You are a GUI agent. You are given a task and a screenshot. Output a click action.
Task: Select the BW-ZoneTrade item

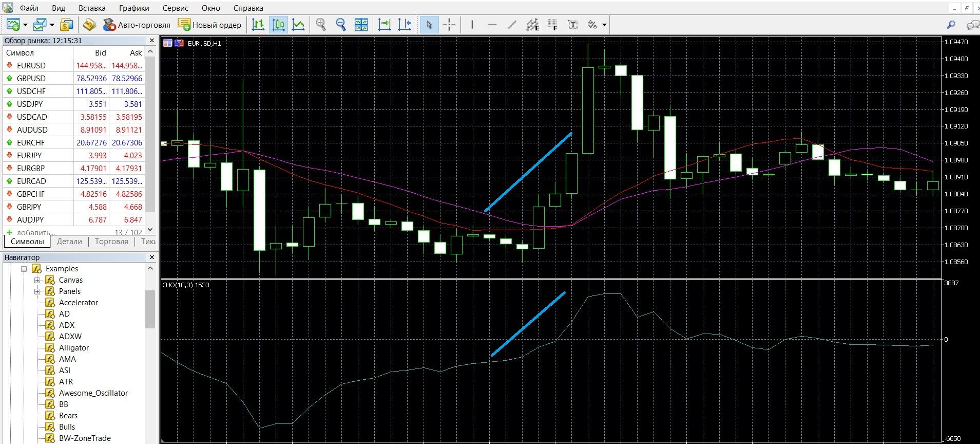click(85, 438)
